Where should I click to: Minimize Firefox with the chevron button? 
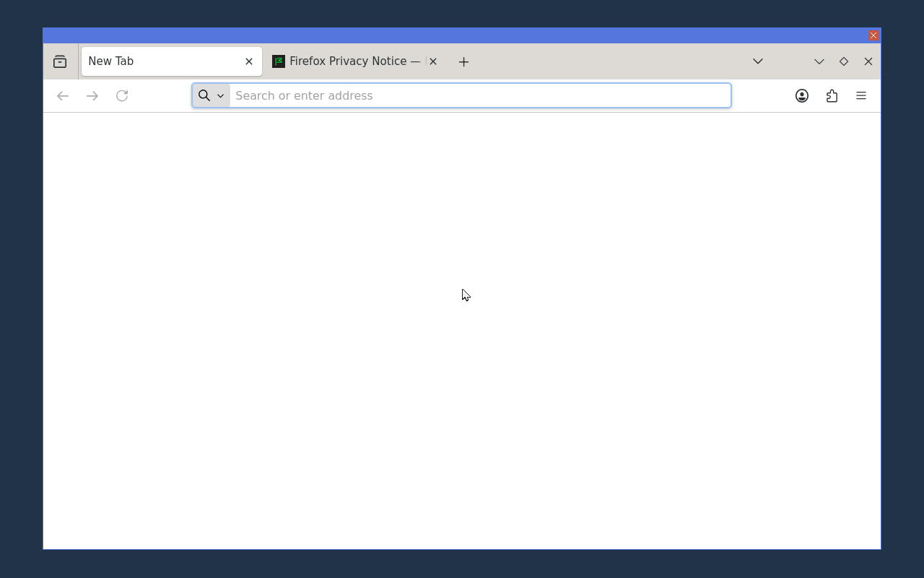(x=819, y=61)
